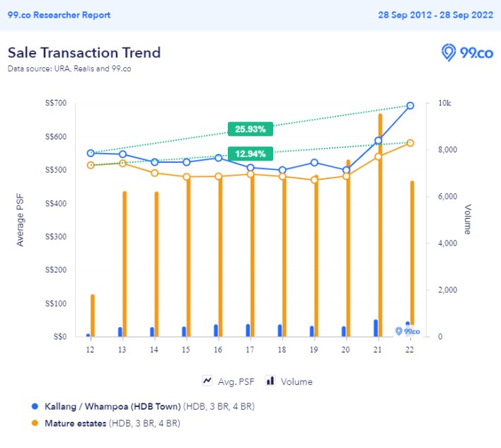Click the Avg. PSF line icon in legend
501x448 pixels.
208,381
